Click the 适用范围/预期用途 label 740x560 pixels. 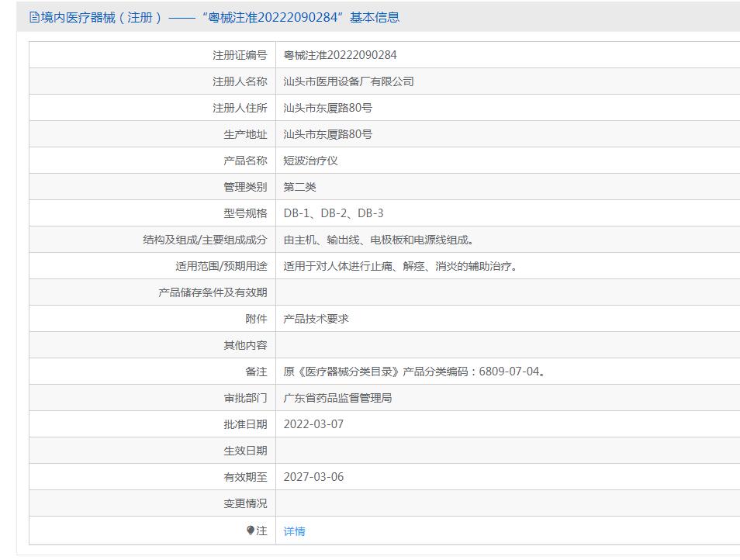pos(221,267)
